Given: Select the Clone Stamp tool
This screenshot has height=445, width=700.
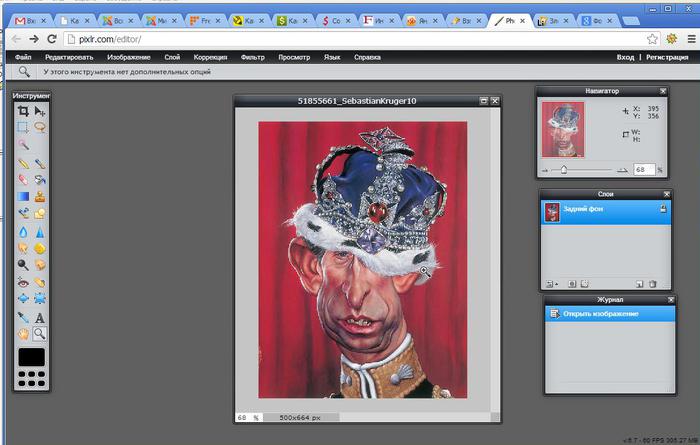Looking at the screenshot, I should [x=40, y=196].
